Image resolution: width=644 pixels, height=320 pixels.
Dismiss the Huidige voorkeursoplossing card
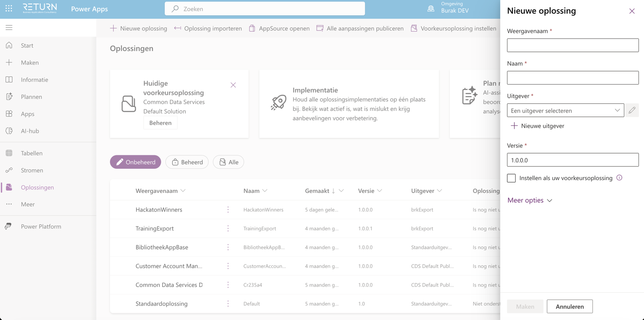(x=233, y=85)
